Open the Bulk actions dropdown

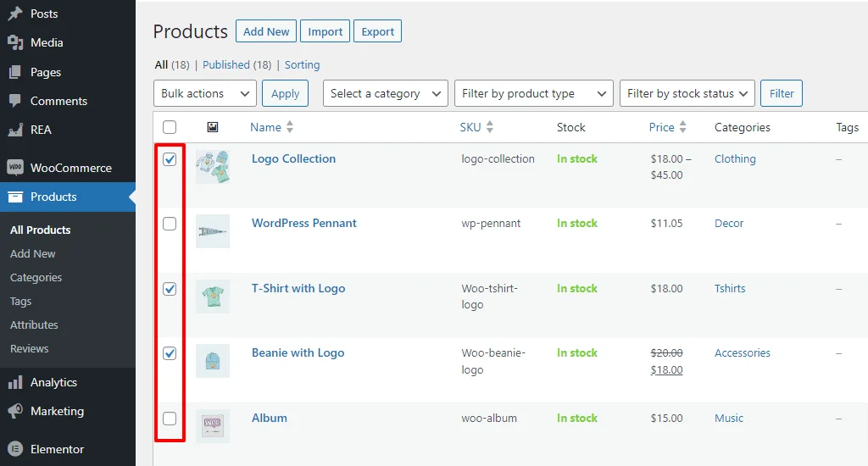tap(205, 93)
